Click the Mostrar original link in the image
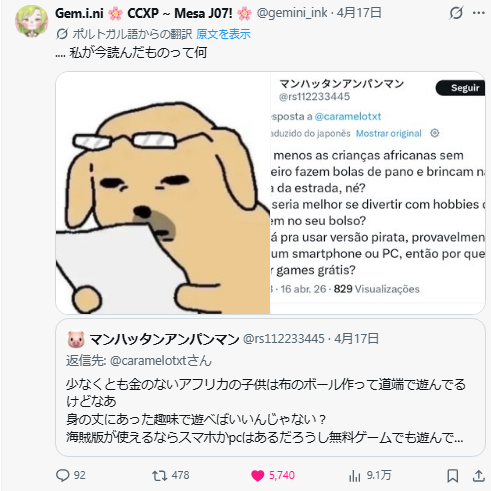The image size is (491, 491). click(389, 133)
